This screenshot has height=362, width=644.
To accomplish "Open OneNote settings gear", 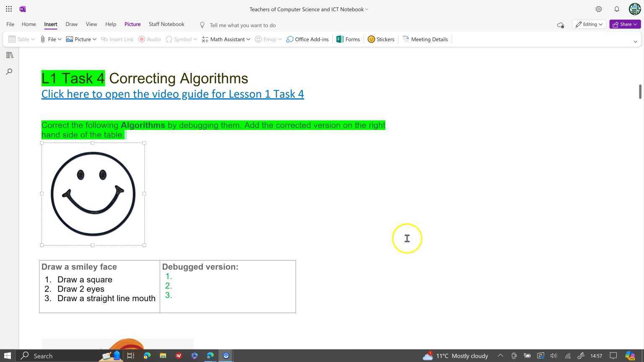I will pos(599,9).
